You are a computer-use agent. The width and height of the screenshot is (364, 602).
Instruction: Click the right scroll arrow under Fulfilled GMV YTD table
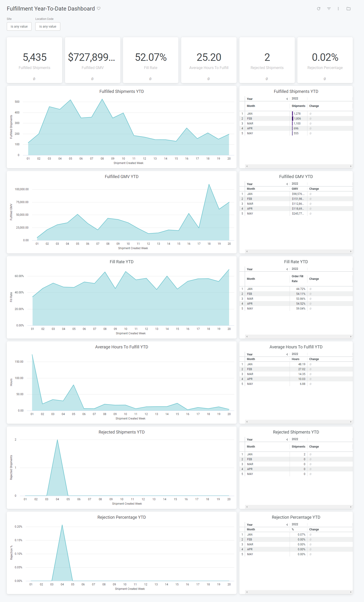pyautogui.click(x=351, y=251)
